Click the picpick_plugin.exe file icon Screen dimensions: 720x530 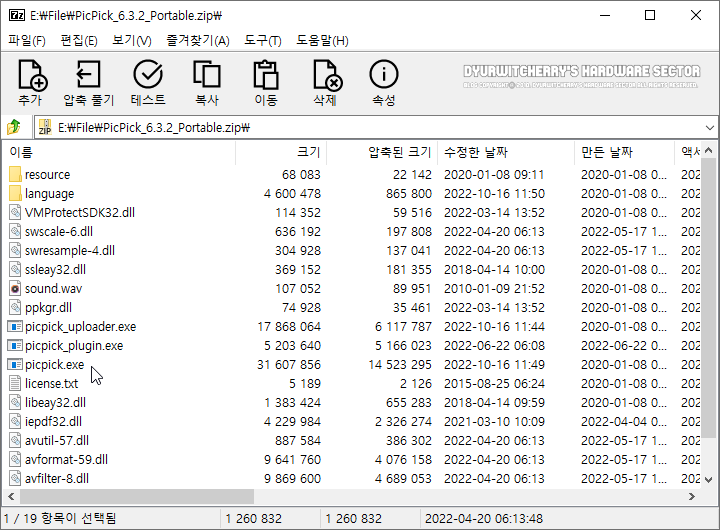click(x=15, y=345)
